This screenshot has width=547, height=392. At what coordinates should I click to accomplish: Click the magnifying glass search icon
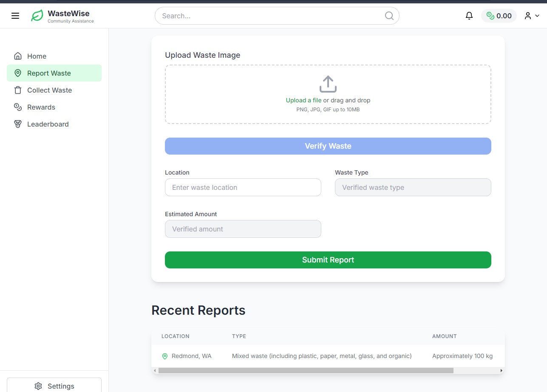click(x=389, y=15)
